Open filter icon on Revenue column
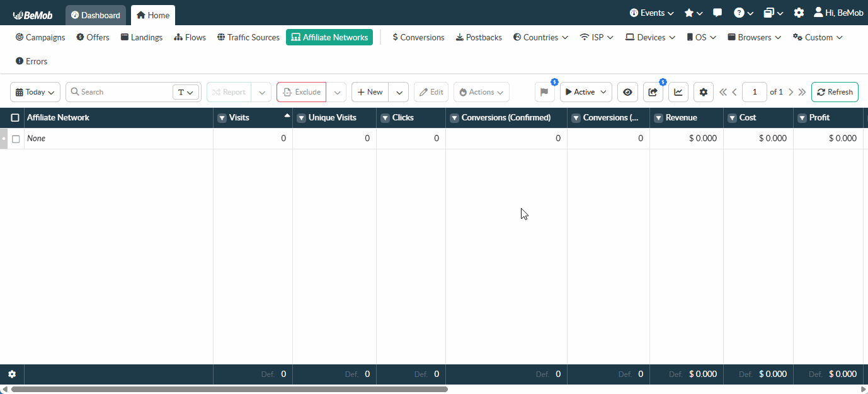Screen dimensions: 868x394 [x=658, y=118]
